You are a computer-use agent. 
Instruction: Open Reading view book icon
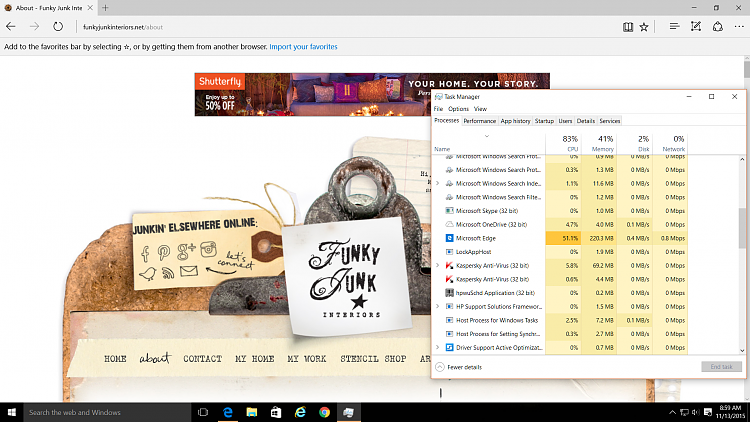[x=627, y=26]
